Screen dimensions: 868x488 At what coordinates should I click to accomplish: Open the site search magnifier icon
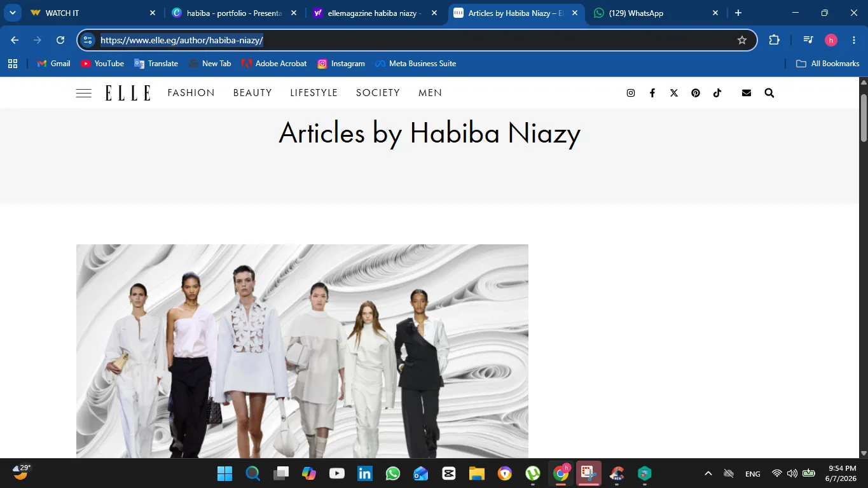(x=769, y=93)
